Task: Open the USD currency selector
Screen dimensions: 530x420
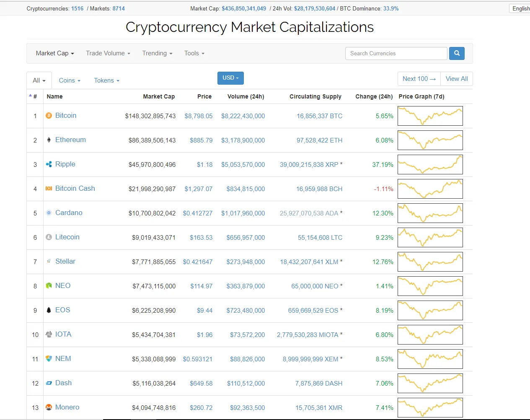Action: tap(230, 78)
